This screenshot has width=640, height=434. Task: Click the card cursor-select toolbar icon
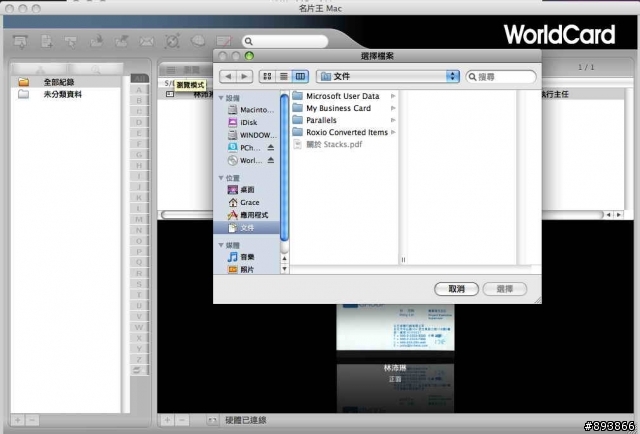tap(71, 42)
